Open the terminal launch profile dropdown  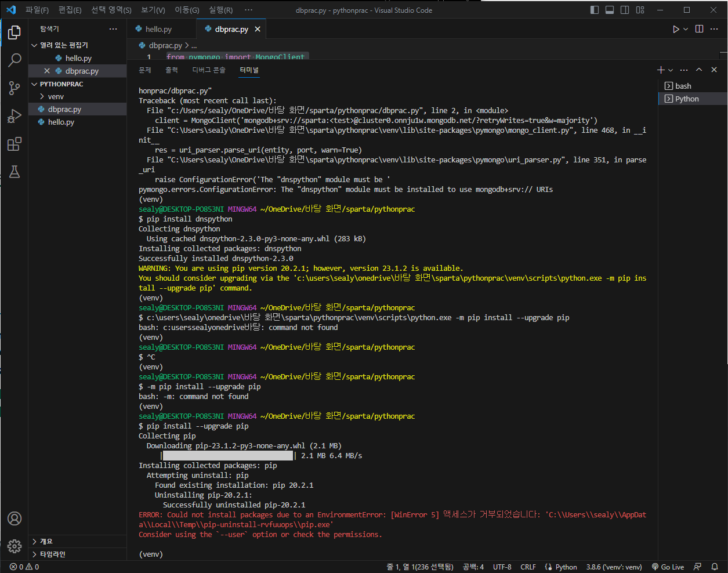671,70
